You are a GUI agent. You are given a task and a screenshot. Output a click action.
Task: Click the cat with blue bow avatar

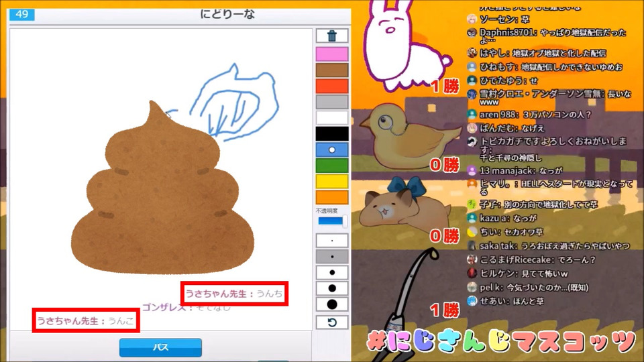pos(405,205)
